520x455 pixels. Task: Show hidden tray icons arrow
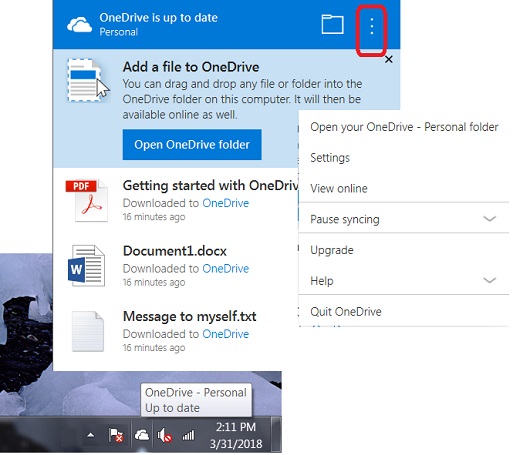90,435
